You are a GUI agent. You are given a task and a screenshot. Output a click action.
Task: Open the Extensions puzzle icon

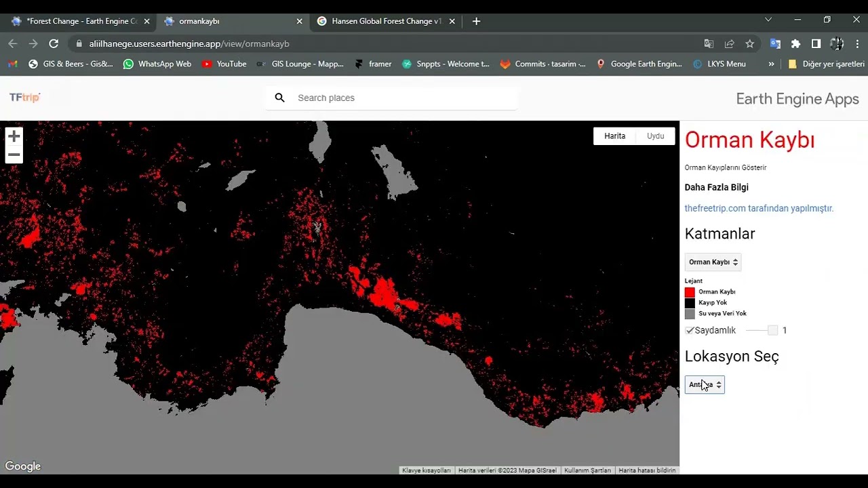(x=795, y=43)
